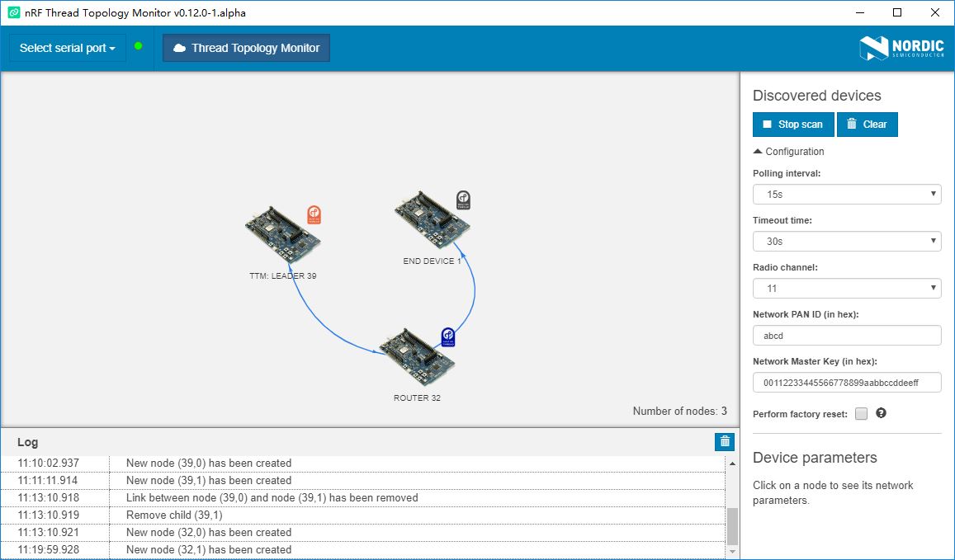This screenshot has width=955, height=560.
Task: Click the log scrollbar up arrow
Action: click(732, 464)
